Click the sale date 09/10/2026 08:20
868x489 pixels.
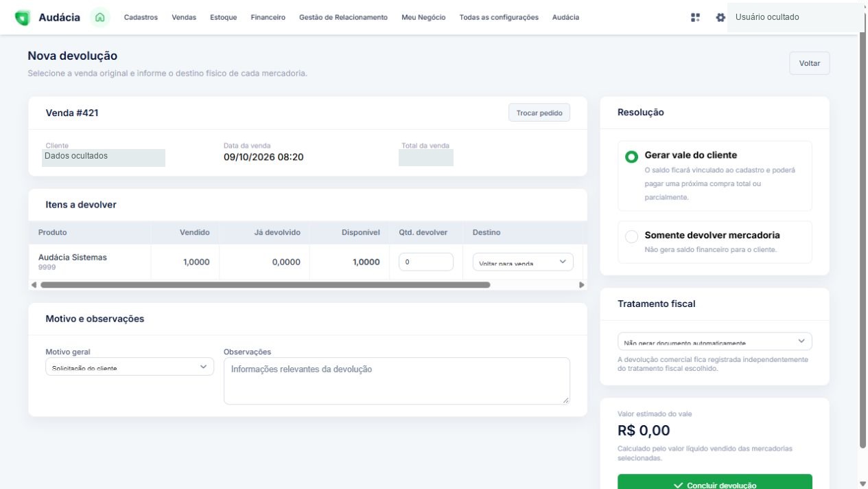coord(263,157)
